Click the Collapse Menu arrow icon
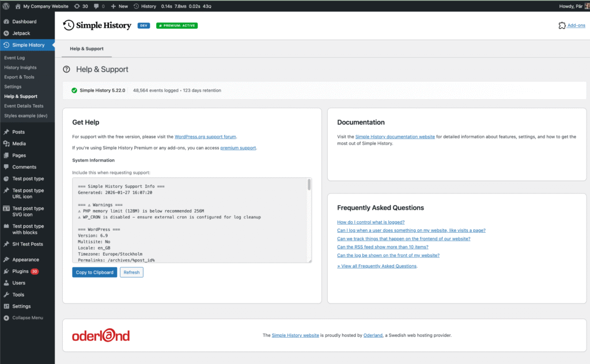The width and height of the screenshot is (590, 364). (x=6, y=318)
